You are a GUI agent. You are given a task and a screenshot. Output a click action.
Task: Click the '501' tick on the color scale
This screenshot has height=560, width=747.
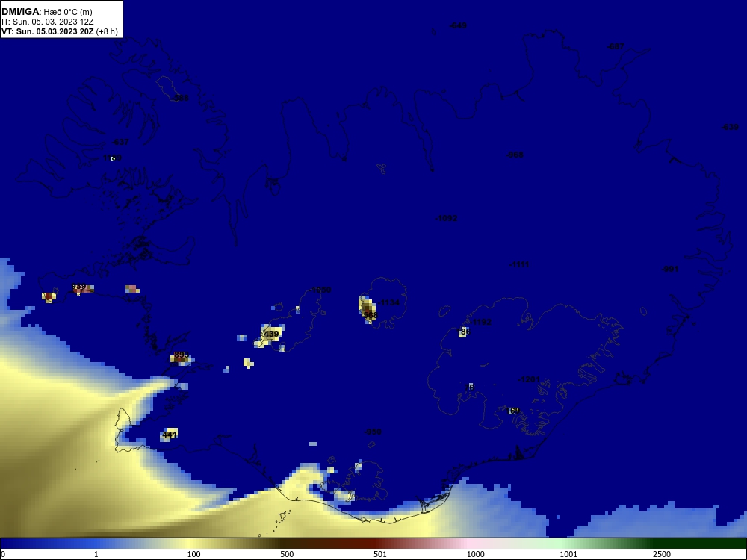[380, 554]
